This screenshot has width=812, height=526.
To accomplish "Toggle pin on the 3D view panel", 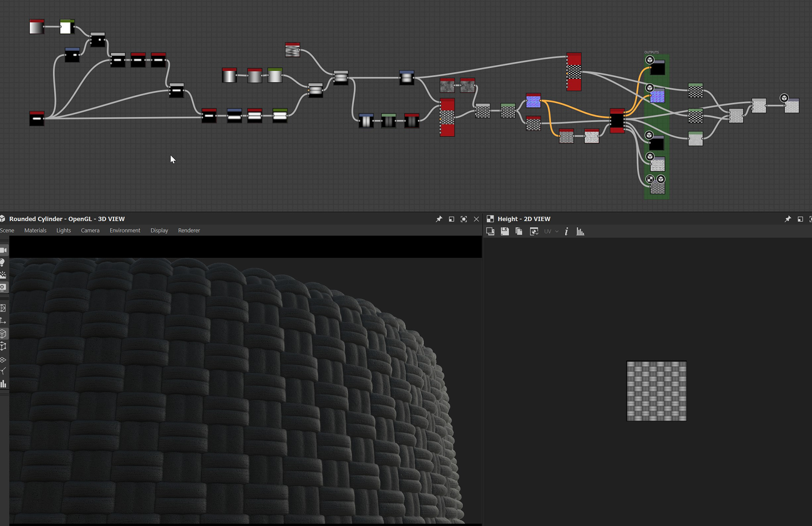I will (439, 219).
